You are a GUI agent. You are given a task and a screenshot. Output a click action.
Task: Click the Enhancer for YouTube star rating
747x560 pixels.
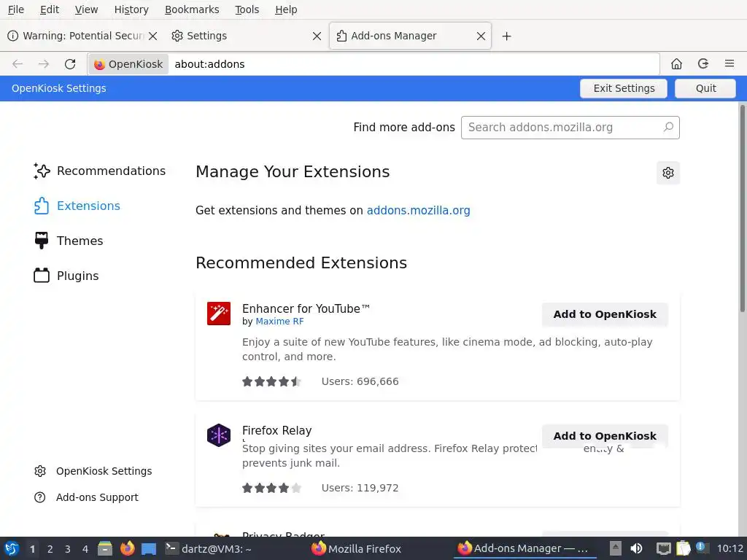[271, 381]
